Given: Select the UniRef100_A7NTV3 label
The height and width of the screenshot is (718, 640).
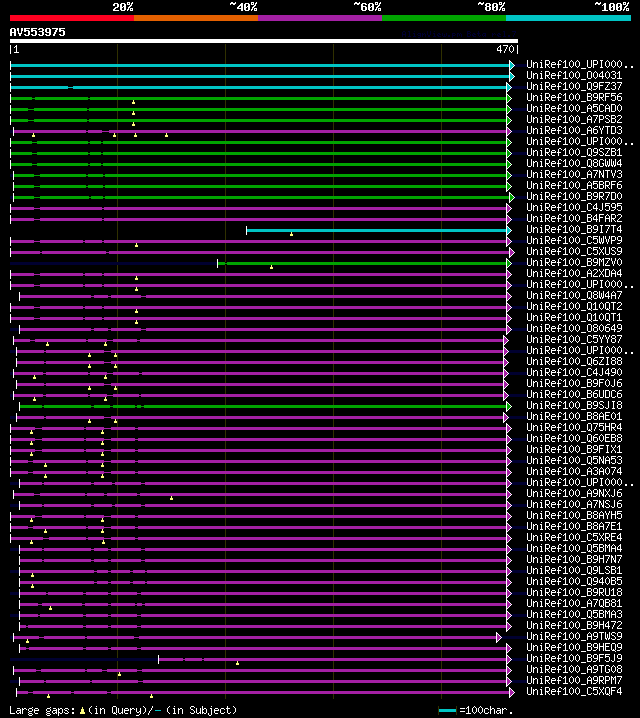Looking at the screenshot, I should point(574,174).
